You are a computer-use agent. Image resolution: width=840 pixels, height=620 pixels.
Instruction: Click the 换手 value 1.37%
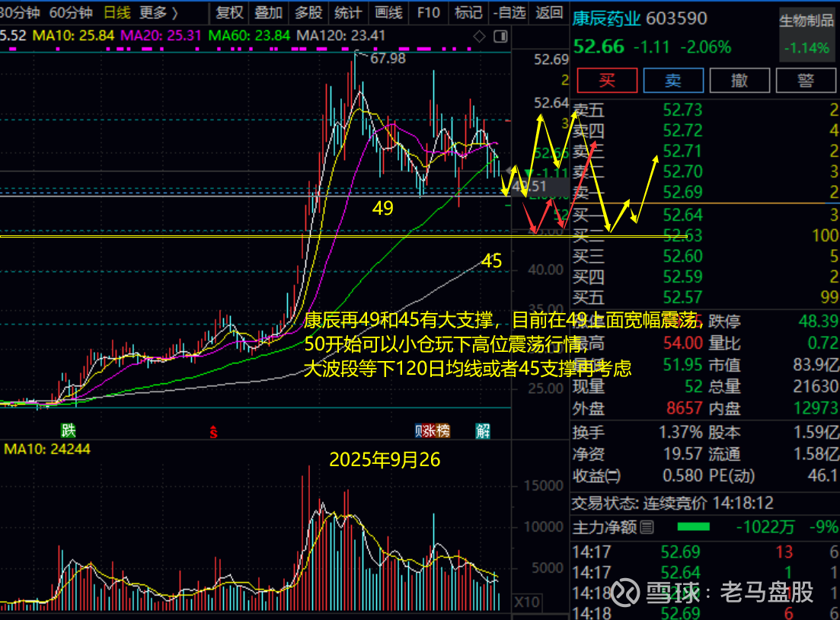coord(680,433)
